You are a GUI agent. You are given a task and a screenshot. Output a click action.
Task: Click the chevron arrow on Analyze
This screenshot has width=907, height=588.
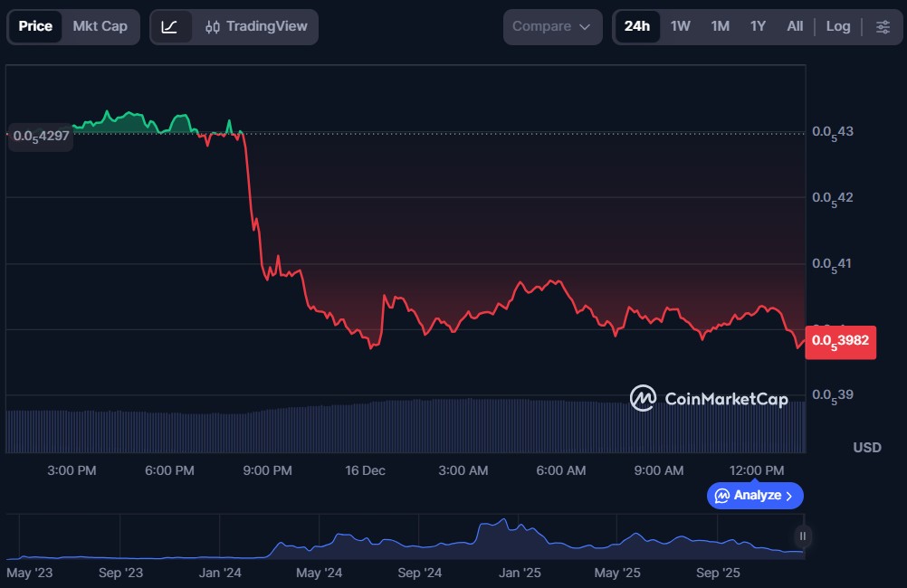click(x=789, y=496)
